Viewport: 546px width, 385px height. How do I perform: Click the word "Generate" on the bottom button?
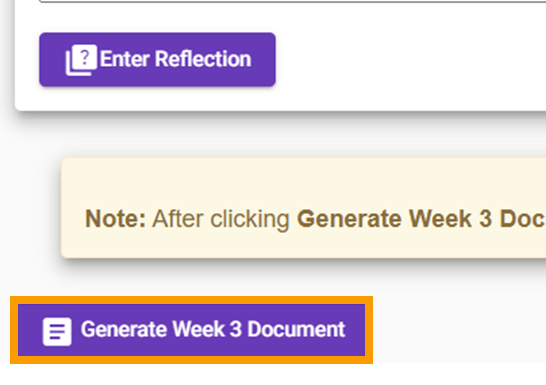124,329
